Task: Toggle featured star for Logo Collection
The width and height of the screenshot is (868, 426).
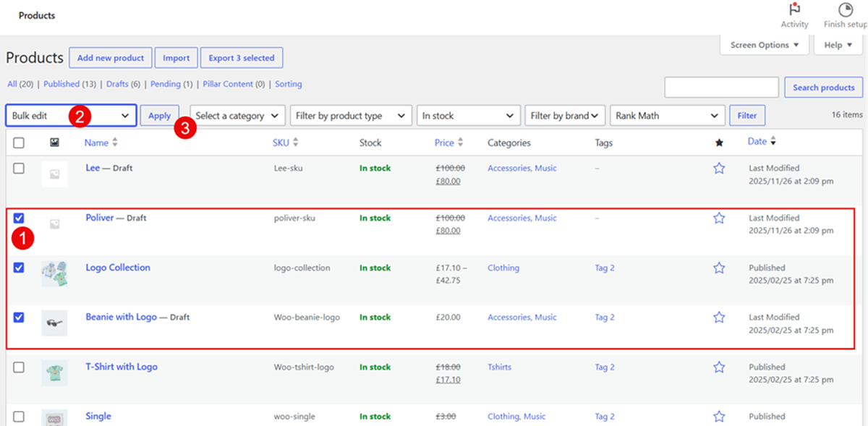Action: click(x=719, y=268)
